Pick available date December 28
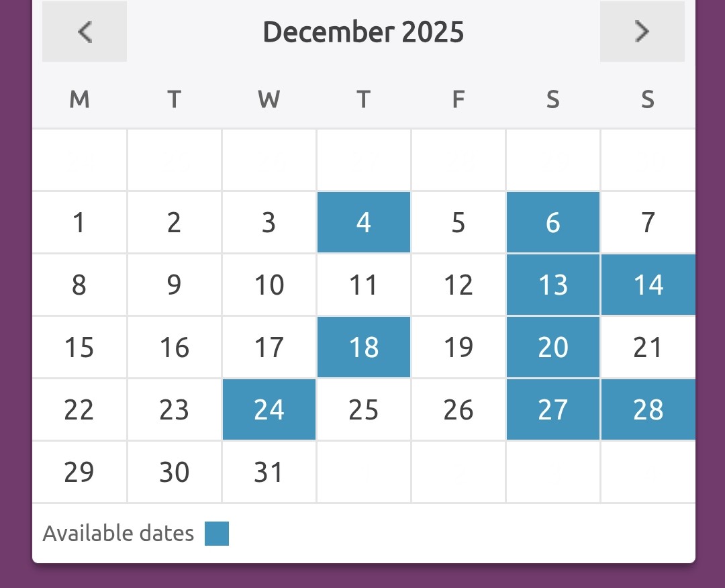This screenshot has width=725, height=588. point(648,409)
